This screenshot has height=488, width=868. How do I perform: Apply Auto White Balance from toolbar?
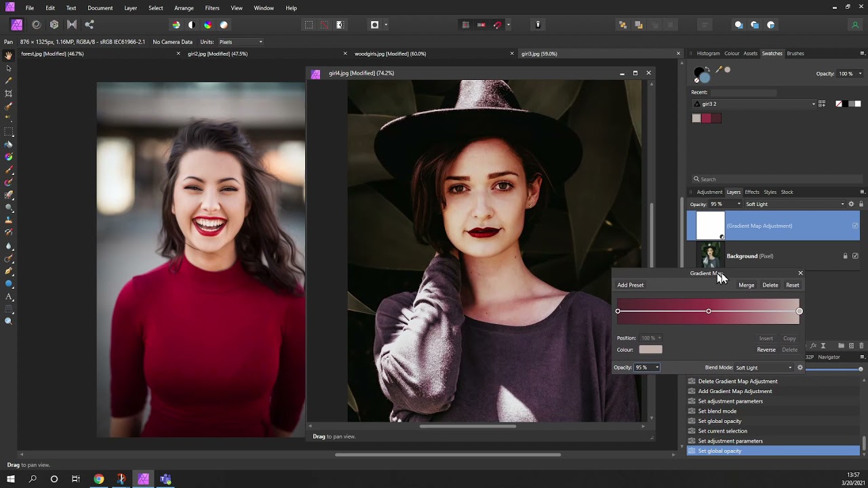(224, 25)
